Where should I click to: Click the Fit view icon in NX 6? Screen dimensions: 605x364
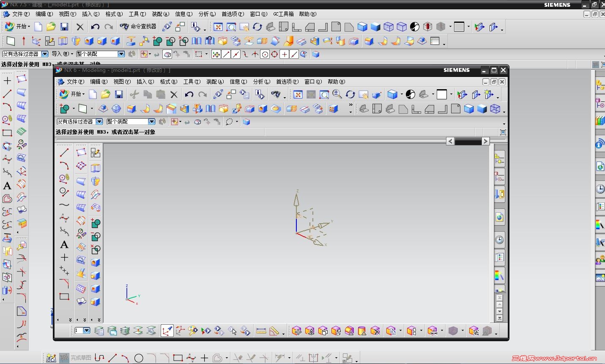(x=298, y=94)
